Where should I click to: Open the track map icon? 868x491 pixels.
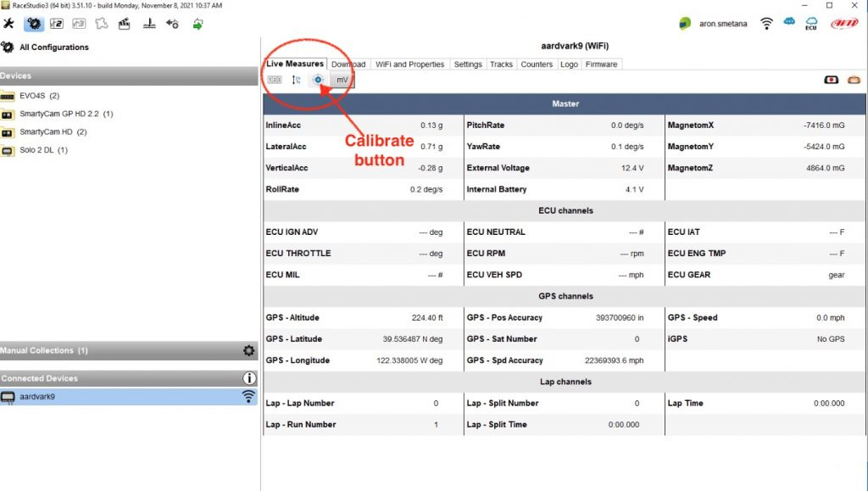click(x=102, y=24)
